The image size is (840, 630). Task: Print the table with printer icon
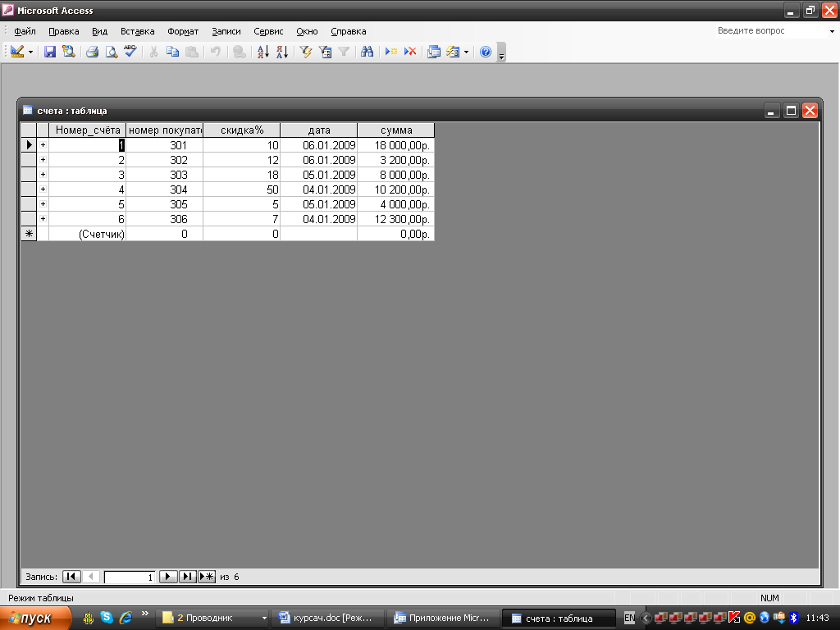coord(92,52)
